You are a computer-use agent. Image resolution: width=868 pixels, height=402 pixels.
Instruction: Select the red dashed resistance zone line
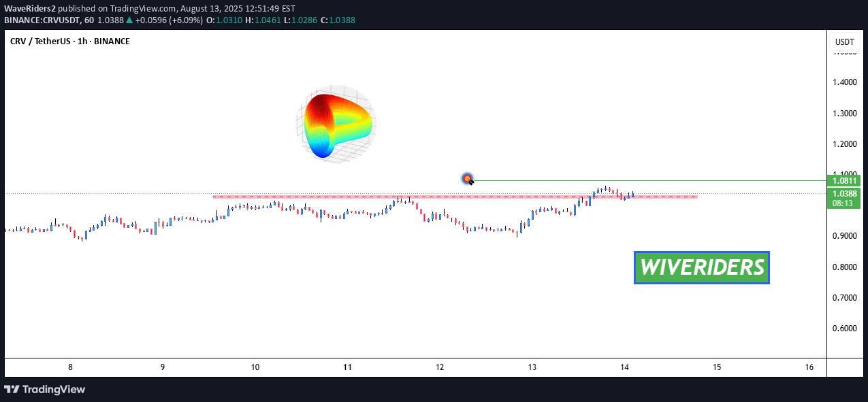[x=455, y=197]
